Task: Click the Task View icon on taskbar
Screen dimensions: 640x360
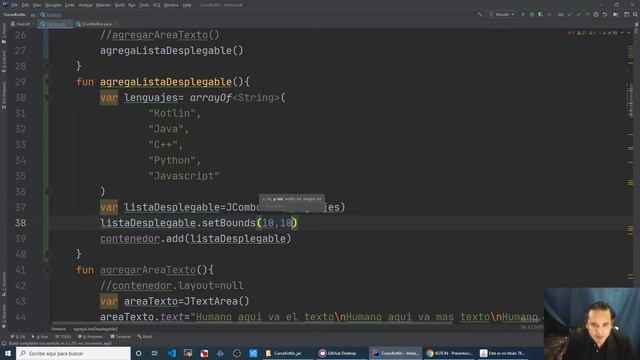Action: click(x=155, y=353)
